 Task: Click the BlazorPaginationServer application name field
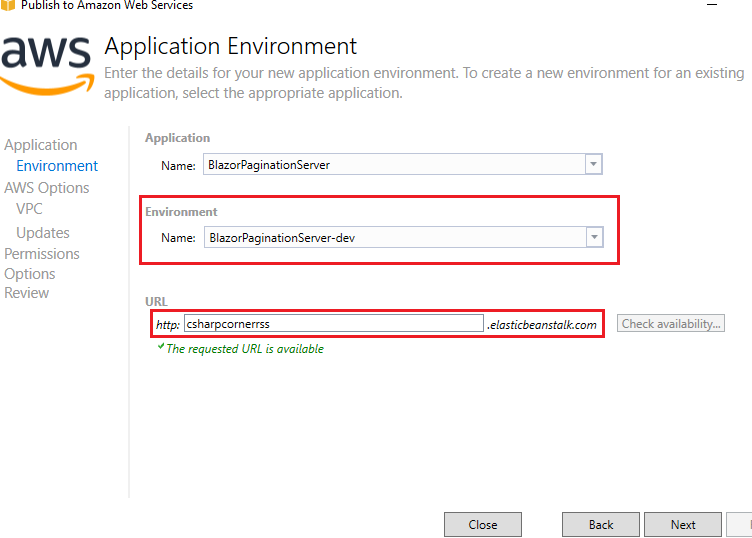coord(402,164)
